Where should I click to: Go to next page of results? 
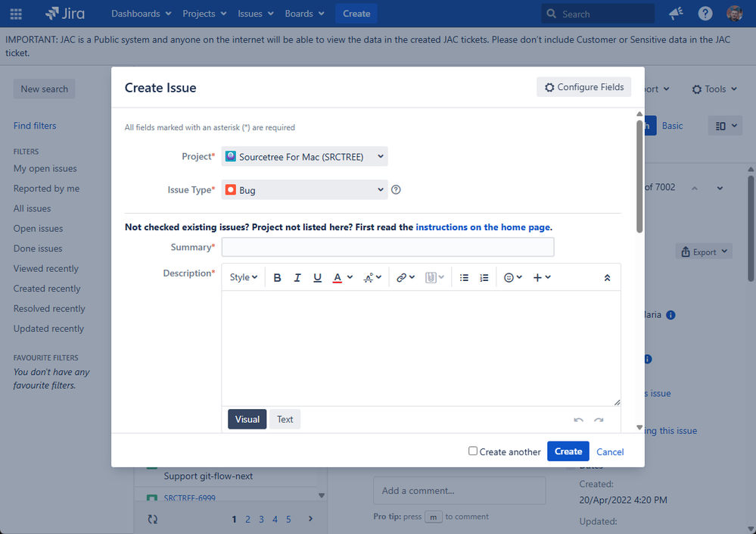(x=310, y=519)
